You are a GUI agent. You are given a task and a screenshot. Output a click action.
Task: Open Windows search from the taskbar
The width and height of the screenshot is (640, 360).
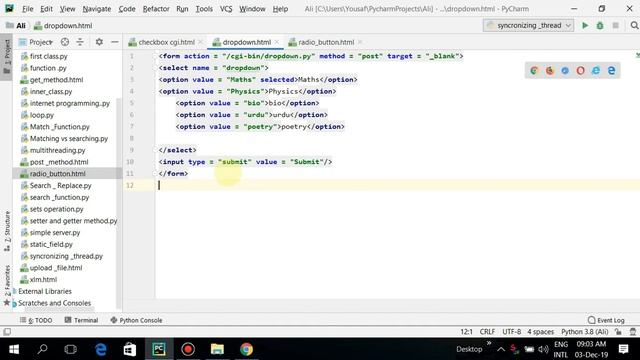(x=42, y=349)
